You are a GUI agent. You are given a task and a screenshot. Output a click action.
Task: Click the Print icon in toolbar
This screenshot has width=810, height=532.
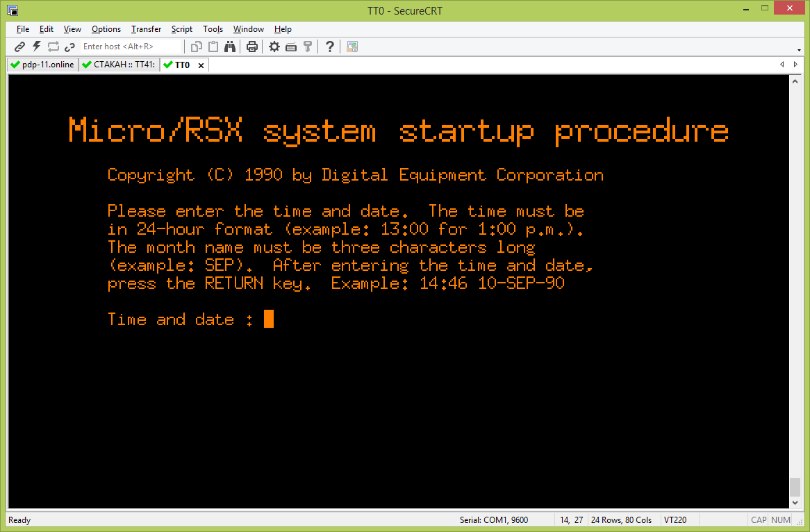[252, 47]
